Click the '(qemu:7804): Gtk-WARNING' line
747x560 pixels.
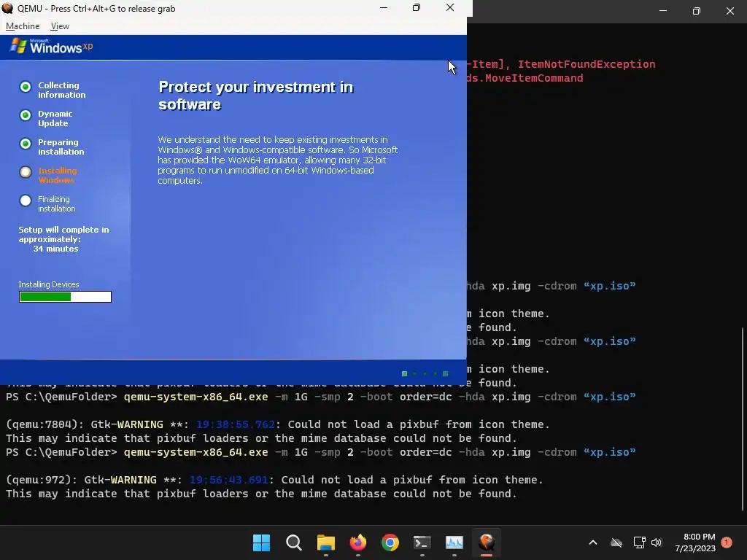[278, 424]
